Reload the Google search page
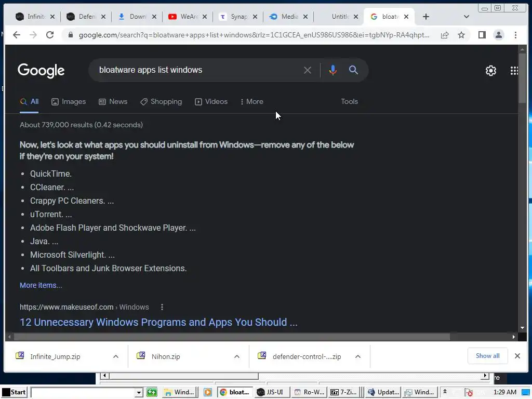This screenshot has height=399, width=532. tap(50, 35)
